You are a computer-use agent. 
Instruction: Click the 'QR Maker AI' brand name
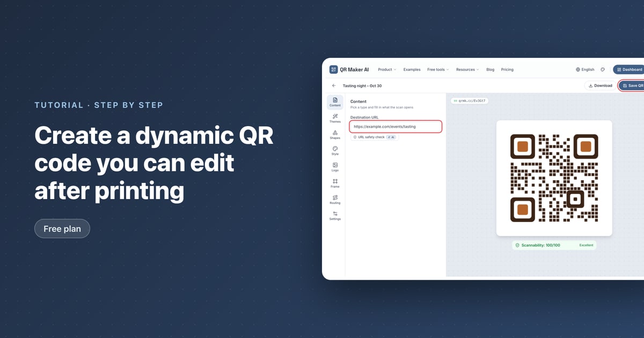pos(355,69)
